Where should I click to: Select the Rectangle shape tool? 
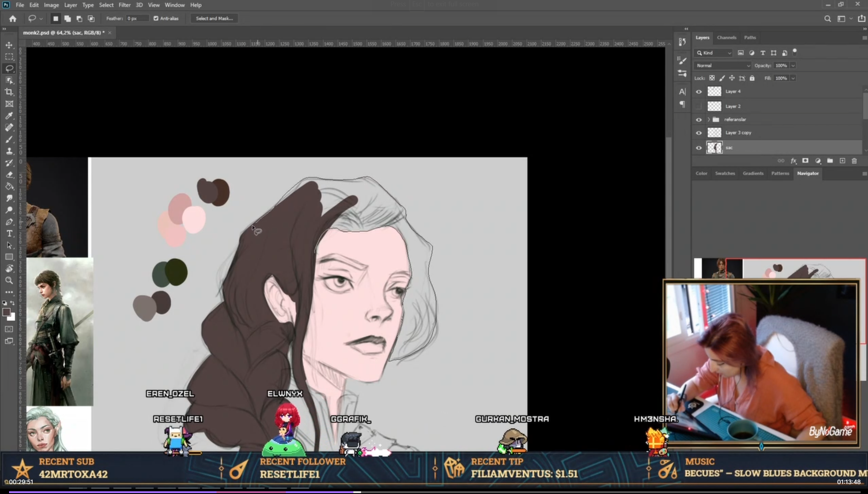click(9, 257)
